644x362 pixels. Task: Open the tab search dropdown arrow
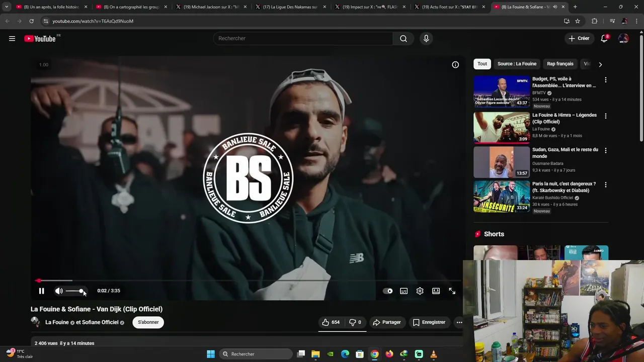click(x=7, y=7)
